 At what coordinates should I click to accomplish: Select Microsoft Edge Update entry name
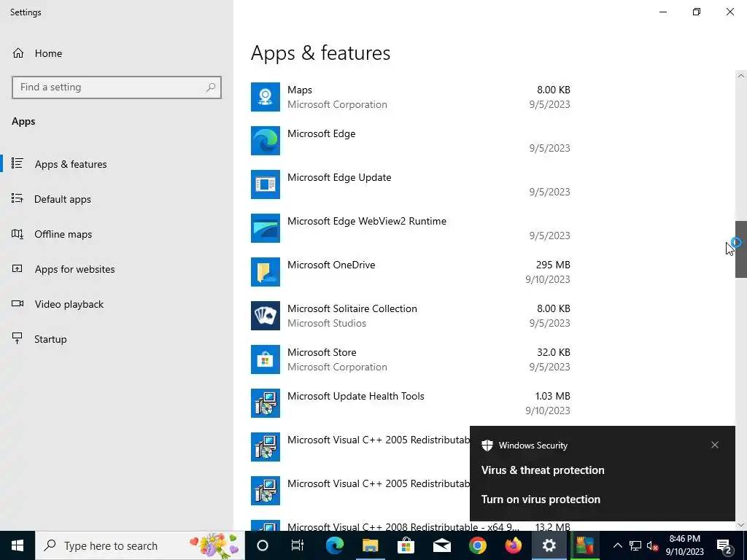coord(339,177)
